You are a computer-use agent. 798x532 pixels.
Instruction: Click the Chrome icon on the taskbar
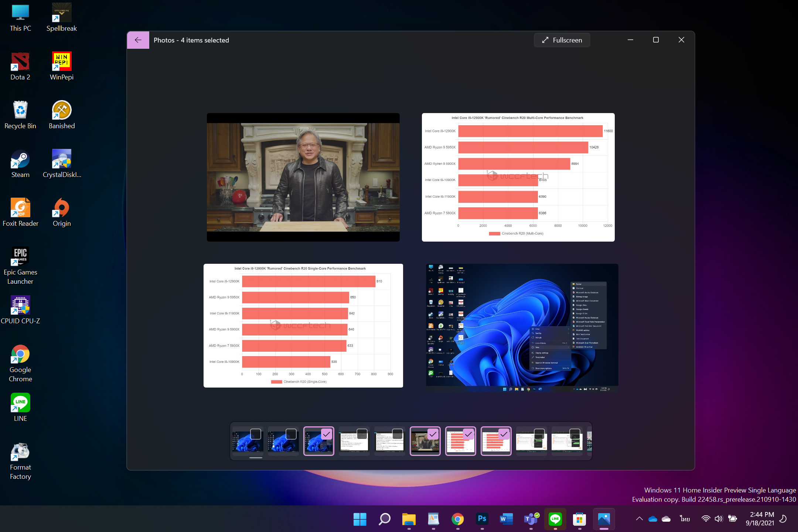(457, 519)
